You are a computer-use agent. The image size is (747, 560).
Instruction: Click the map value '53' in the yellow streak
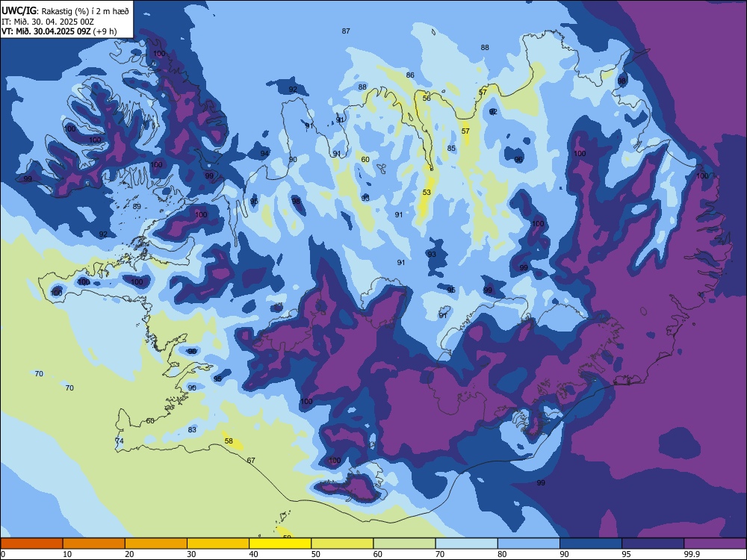pos(427,193)
